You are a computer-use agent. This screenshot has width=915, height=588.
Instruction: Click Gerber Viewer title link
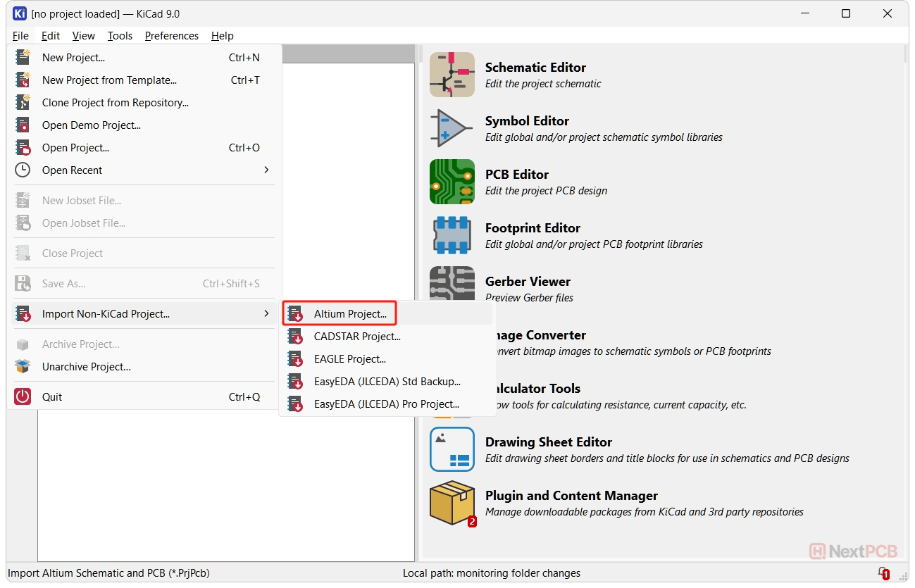pyautogui.click(x=528, y=282)
